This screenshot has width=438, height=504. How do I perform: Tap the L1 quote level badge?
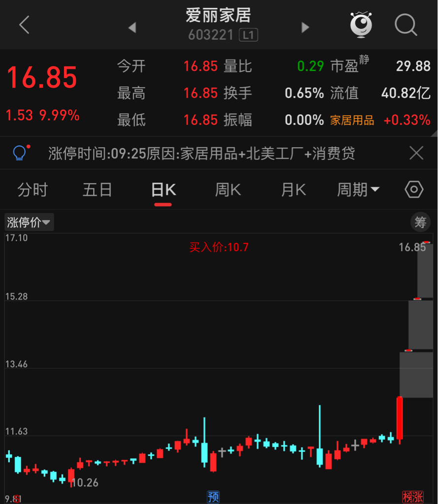(x=248, y=35)
